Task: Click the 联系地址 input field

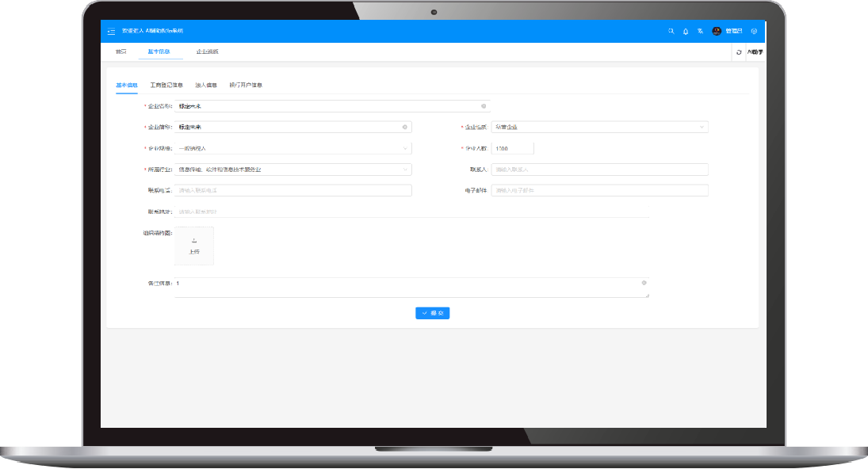Action: [411, 212]
